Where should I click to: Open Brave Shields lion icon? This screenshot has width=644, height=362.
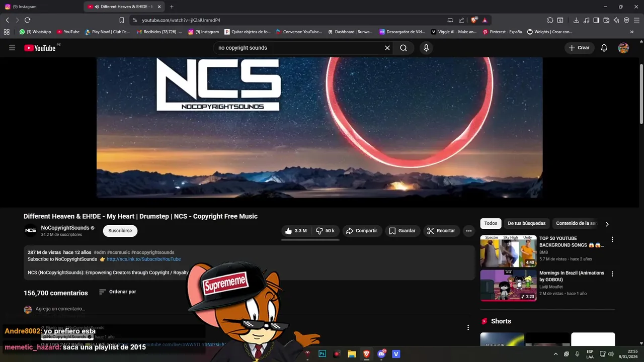click(474, 20)
